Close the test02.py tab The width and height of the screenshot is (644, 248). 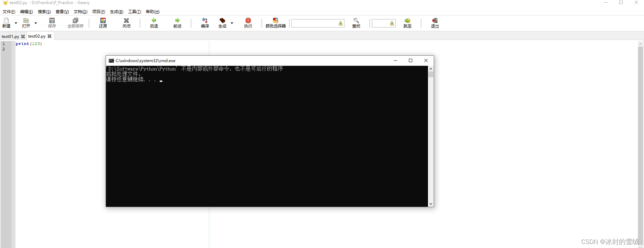click(50, 36)
